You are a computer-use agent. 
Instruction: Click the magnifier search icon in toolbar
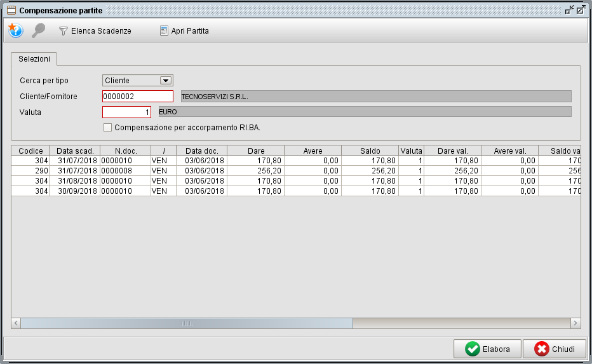39,30
